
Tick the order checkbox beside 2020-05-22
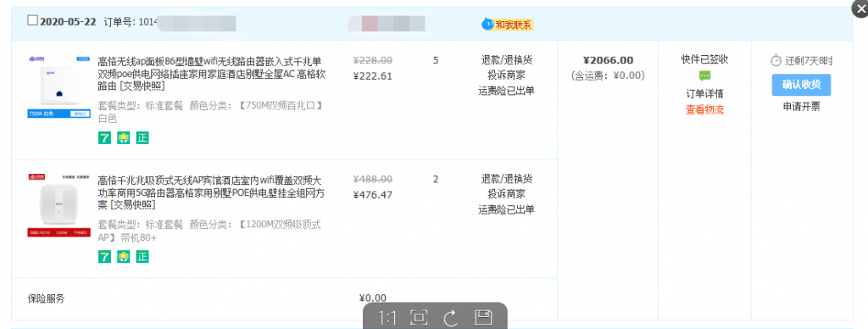click(x=33, y=21)
